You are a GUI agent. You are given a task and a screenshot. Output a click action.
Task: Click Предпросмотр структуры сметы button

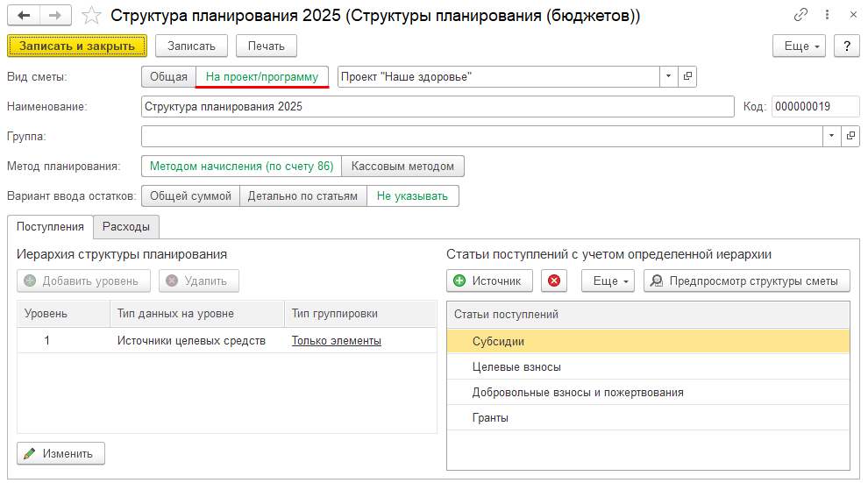pyautogui.click(x=747, y=281)
